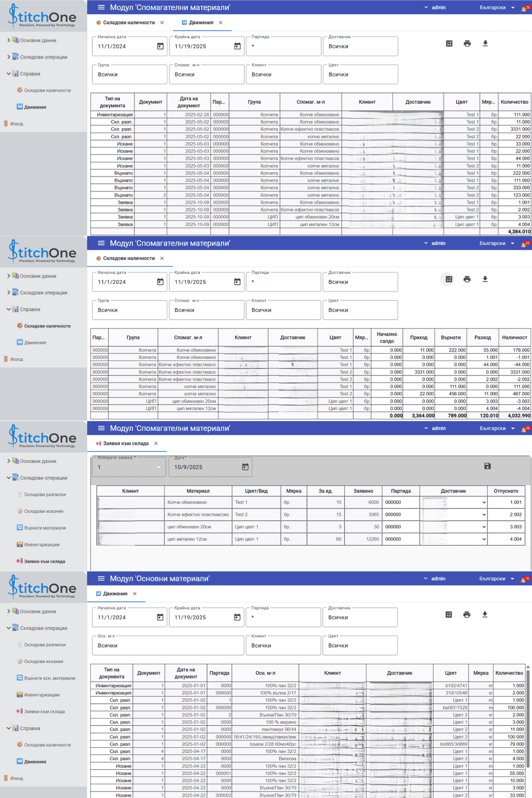This screenshot has height=798, width=532.
Task: Click the Начално салдо column header
Action: (x=386, y=337)
